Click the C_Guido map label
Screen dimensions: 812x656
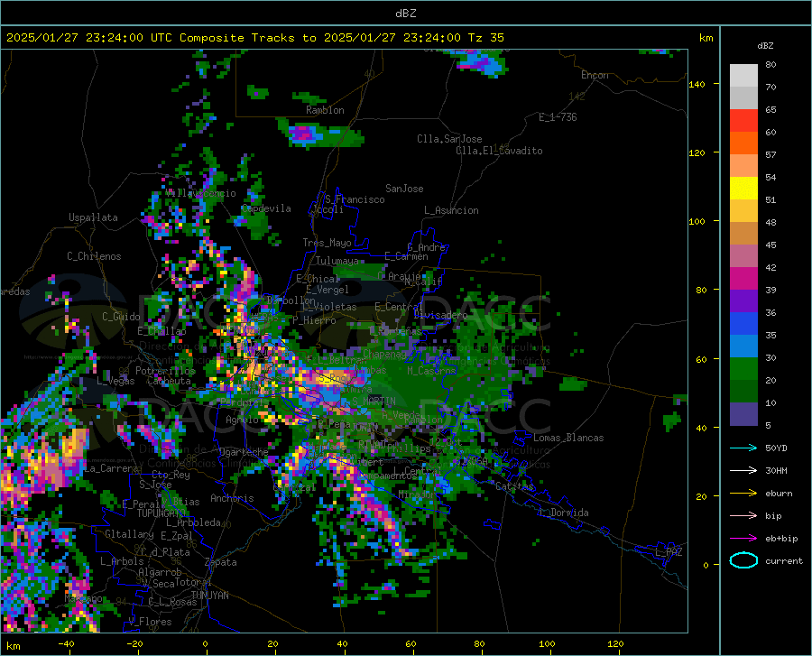click(x=121, y=317)
